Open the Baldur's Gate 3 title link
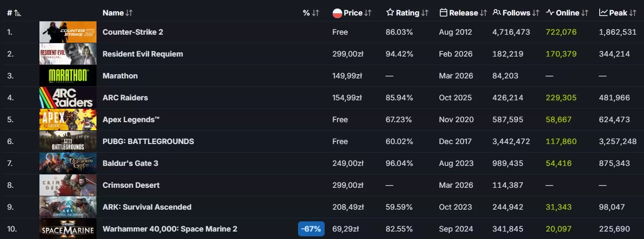 [x=131, y=163]
